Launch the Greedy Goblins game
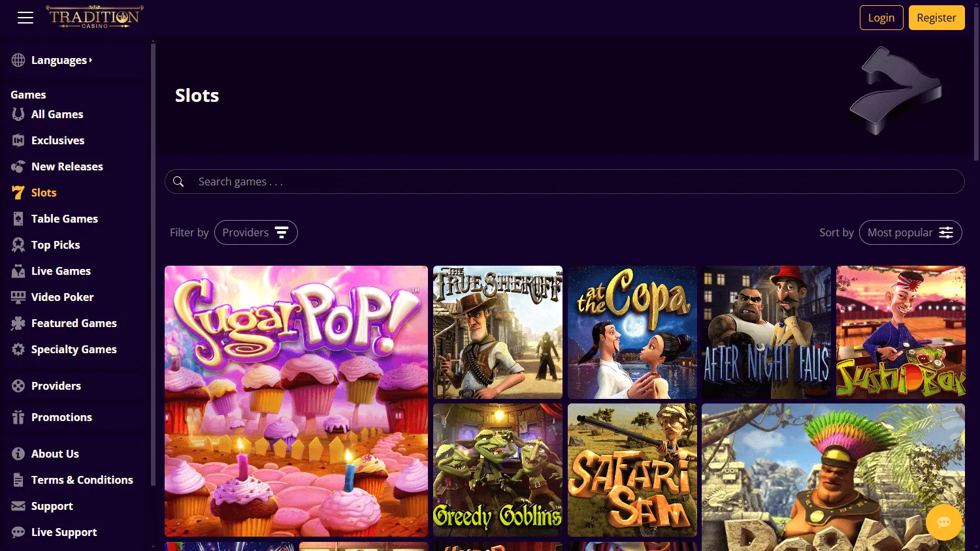 498,470
